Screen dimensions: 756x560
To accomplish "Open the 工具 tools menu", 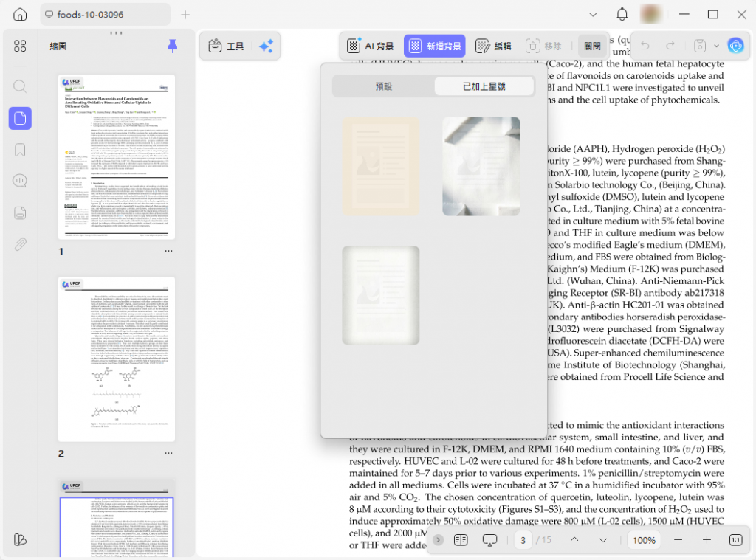I will pyautogui.click(x=226, y=46).
